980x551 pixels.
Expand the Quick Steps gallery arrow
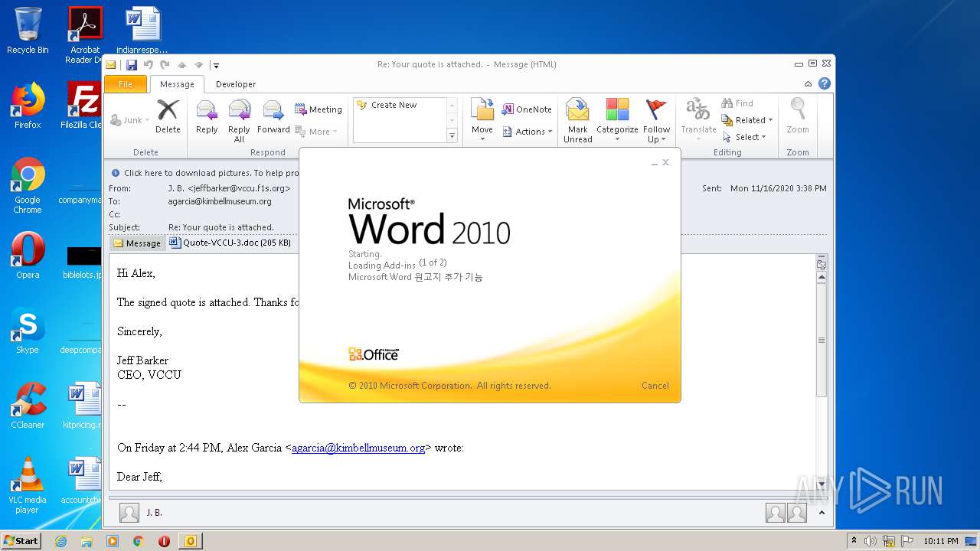452,136
